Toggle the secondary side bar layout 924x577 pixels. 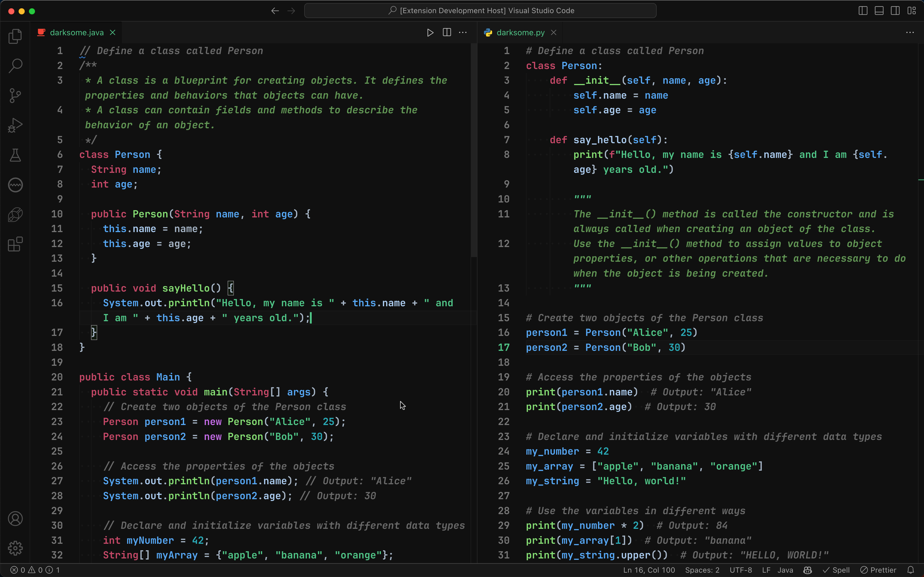click(895, 11)
